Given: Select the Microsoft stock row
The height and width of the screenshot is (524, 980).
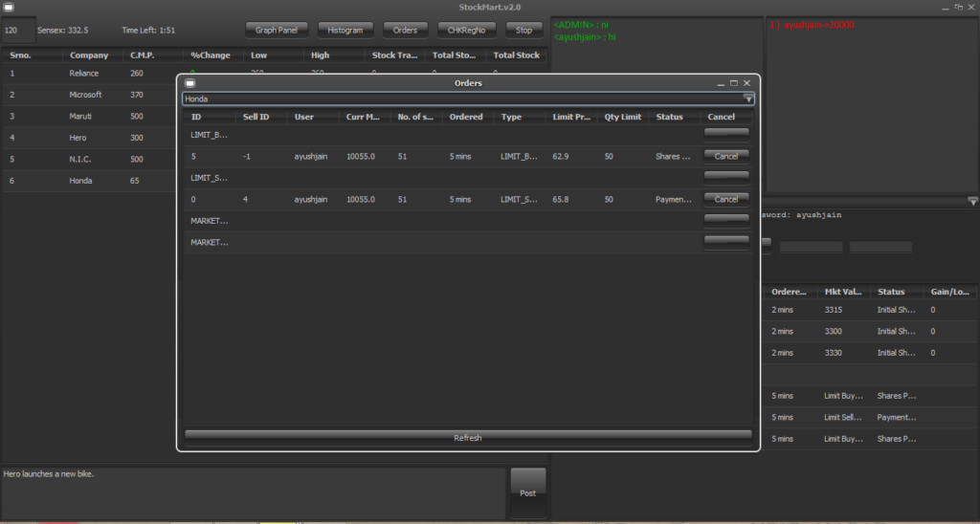Looking at the screenshot, I should (x=90, y=95).
